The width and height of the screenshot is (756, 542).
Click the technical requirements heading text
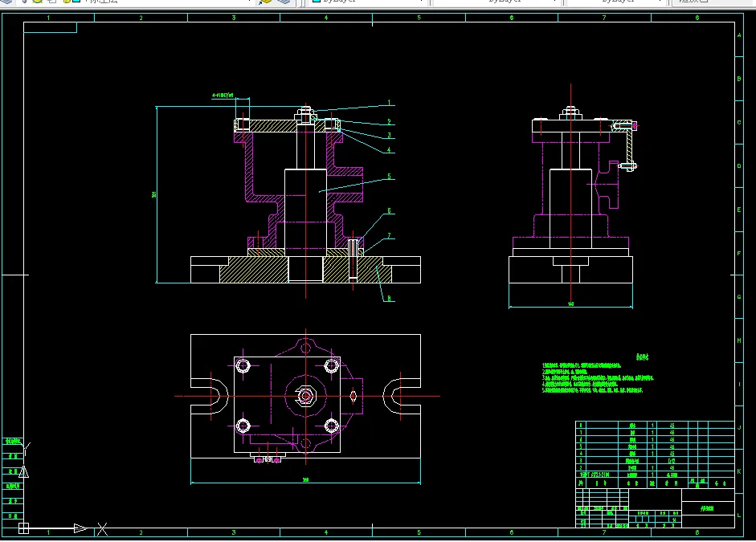click(x=642, y=357)
